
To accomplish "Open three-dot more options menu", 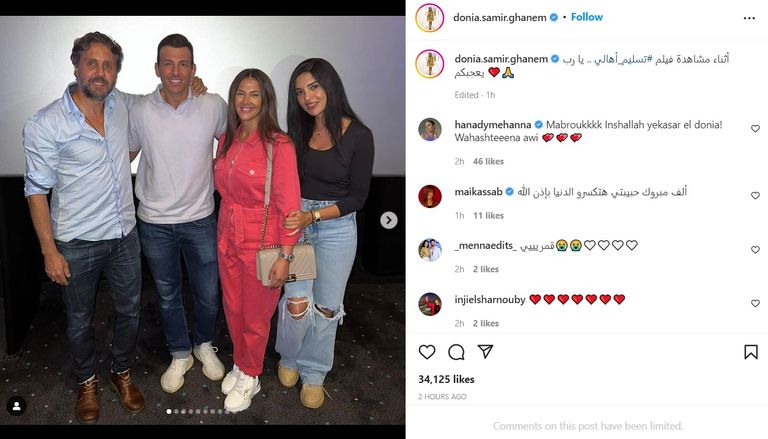I will click(x=749, y=18).
